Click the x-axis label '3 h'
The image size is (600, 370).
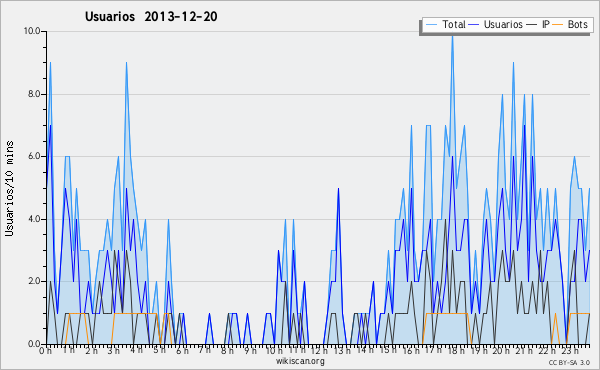pos(113,351)
